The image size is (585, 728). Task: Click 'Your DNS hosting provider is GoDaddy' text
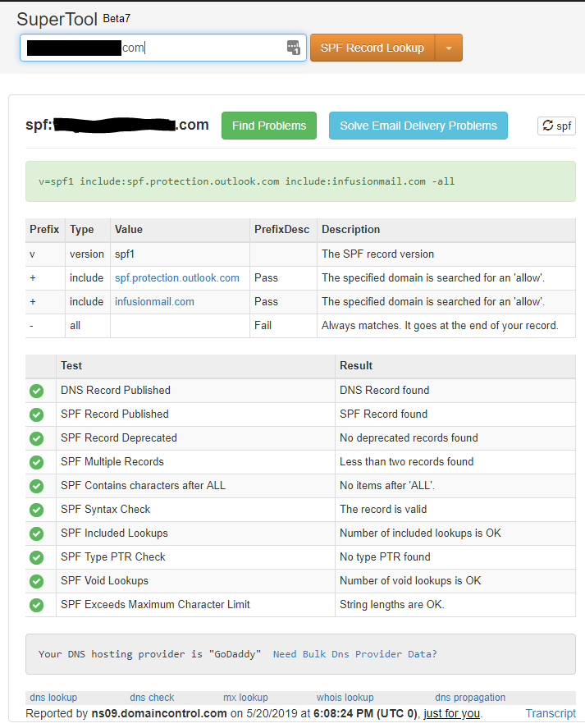point(149,653)
